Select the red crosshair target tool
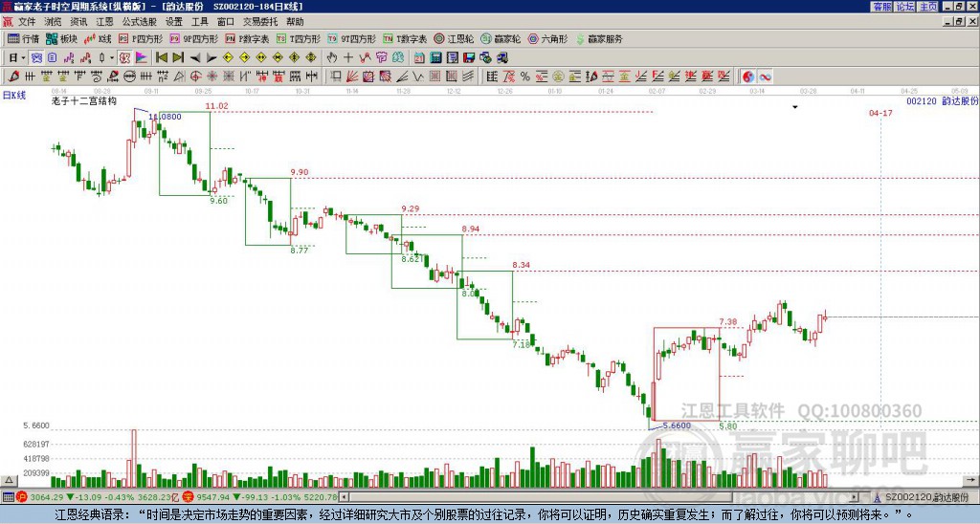The height and width of the screenshot is (524, 980). coord(195,76)
